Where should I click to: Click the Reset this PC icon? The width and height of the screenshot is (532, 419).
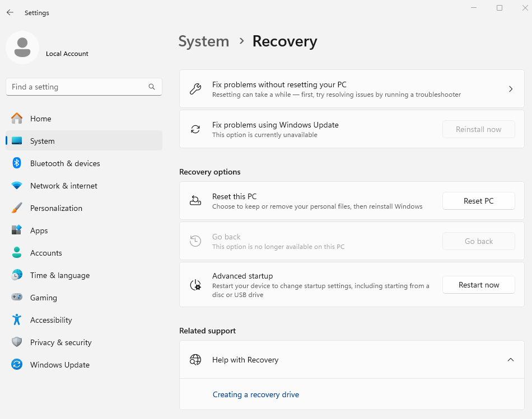pyautogui.click(x=195, y=201)
